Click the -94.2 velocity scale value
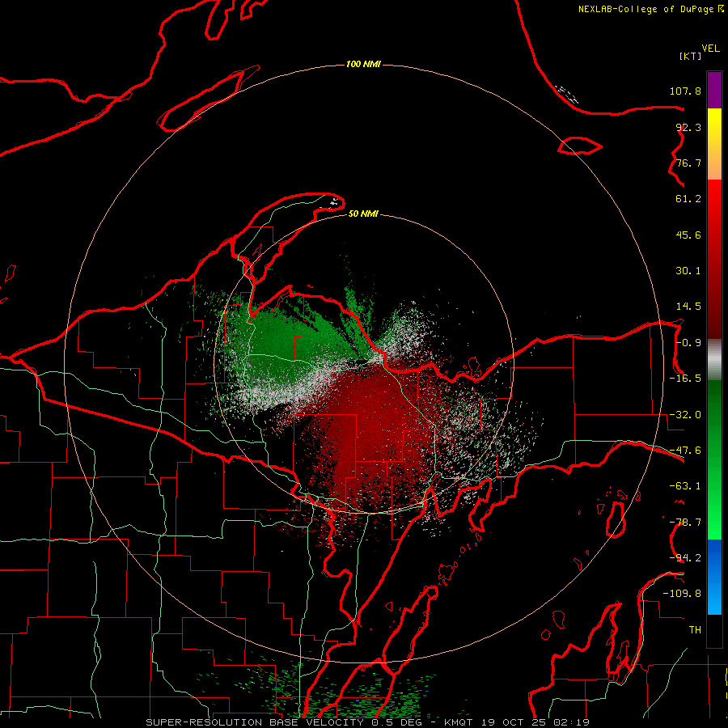Viewport: 728px width, 728px height. click(x=685, y=558)
